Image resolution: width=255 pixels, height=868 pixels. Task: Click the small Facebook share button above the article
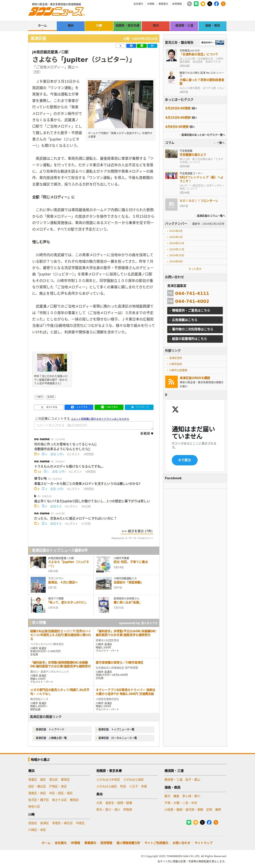point(131,46)
